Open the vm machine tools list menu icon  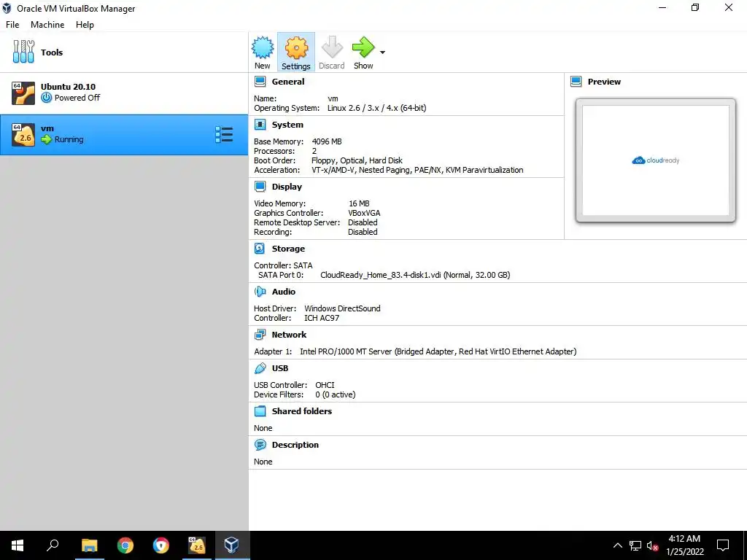click(x=224, y=135)
